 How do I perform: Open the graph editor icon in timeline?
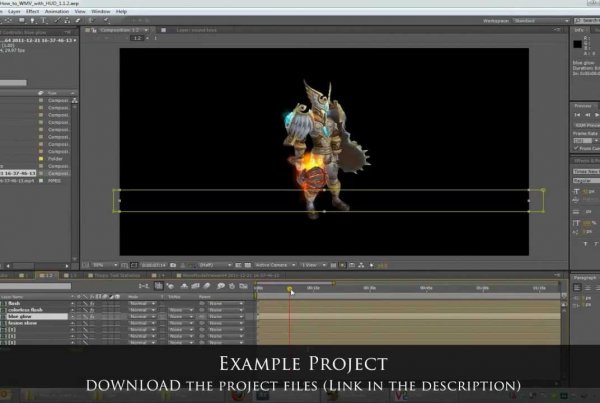[x=243, y=286]
